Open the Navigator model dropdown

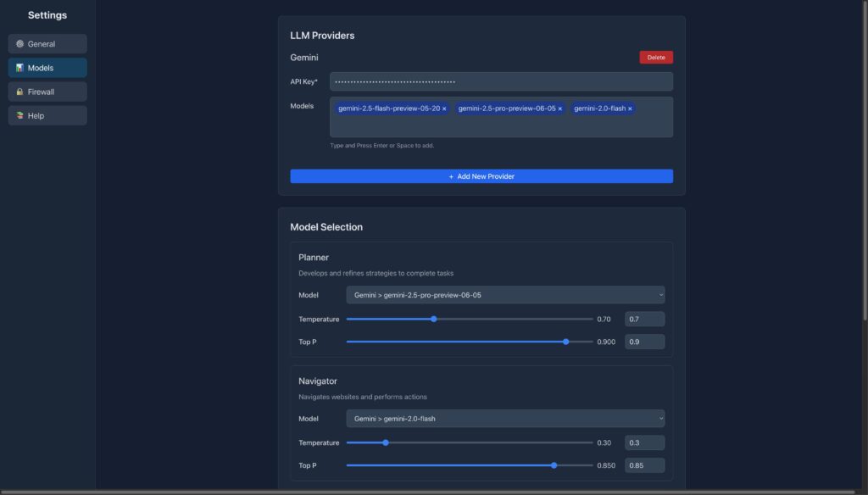coord(504,418)
